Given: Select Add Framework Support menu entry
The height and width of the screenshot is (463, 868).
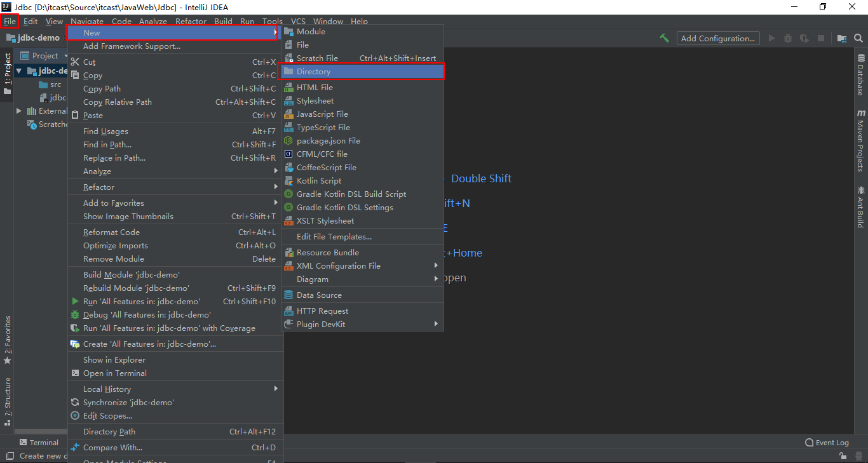Looking at the screenshot, I should (x=132, y=46).
